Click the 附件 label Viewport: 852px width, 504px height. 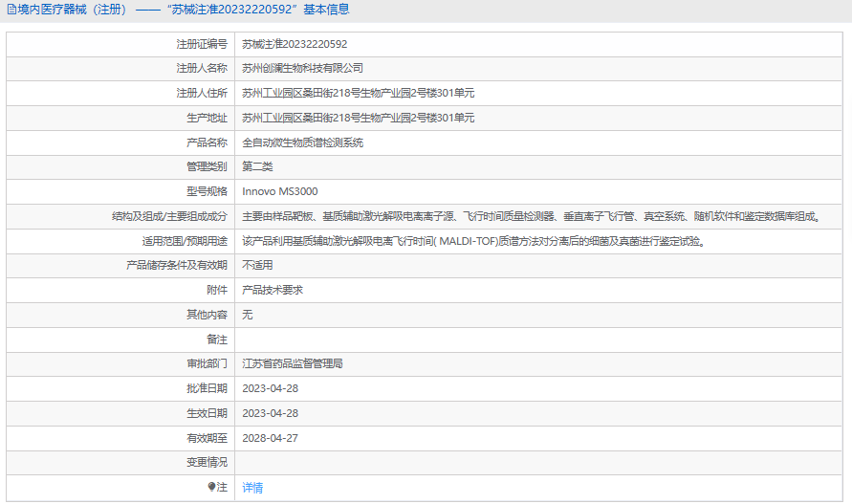(217, 290)
